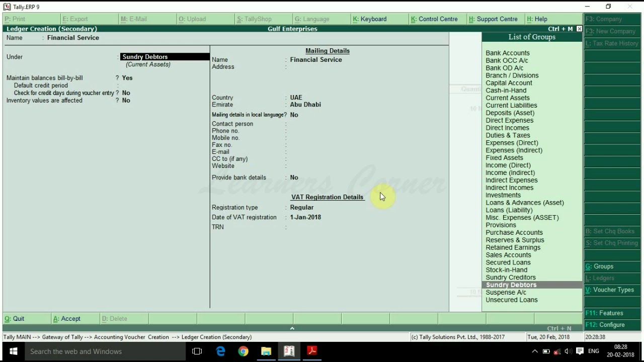Select Investments group

pos(503,195)
